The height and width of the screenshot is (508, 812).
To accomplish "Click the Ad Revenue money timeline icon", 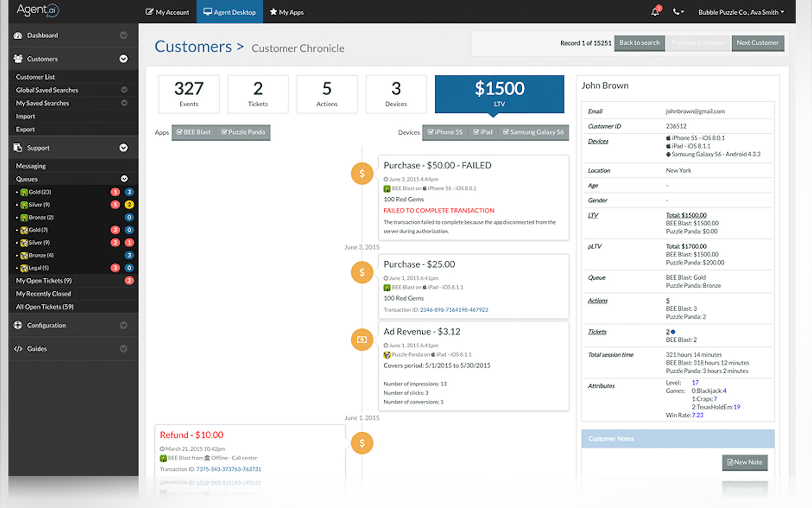I will pyautogui.click(x=362, y=339).
